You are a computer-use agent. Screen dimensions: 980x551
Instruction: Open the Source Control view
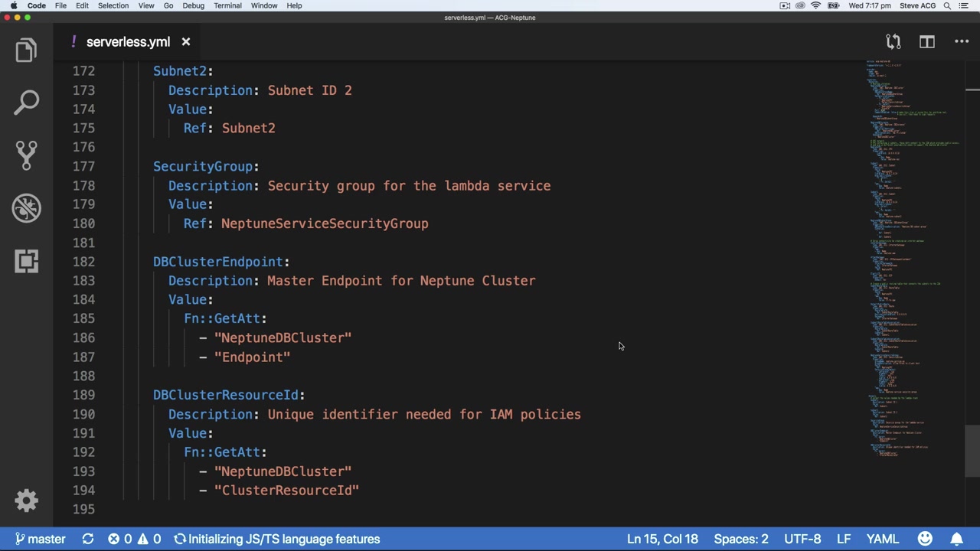(x=26, y=155)
